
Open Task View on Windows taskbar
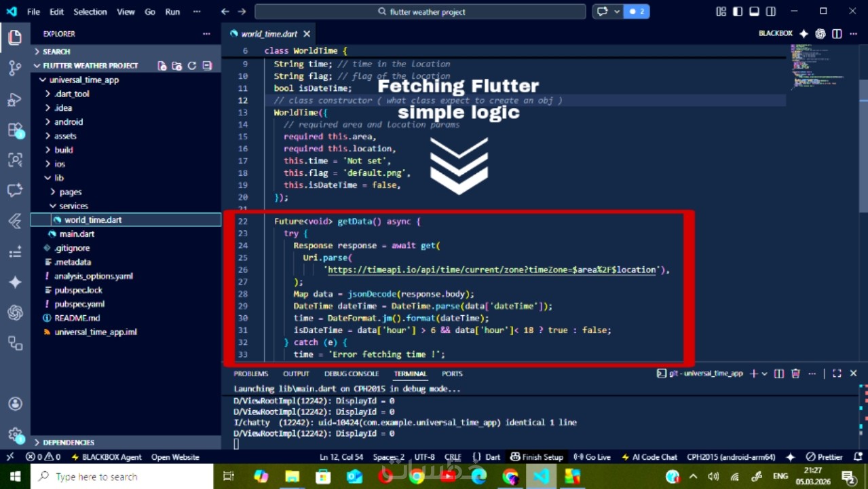(x=229, y=477)
